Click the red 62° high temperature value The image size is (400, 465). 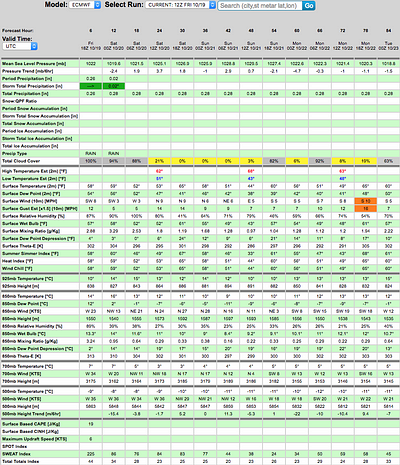(159, 171)
